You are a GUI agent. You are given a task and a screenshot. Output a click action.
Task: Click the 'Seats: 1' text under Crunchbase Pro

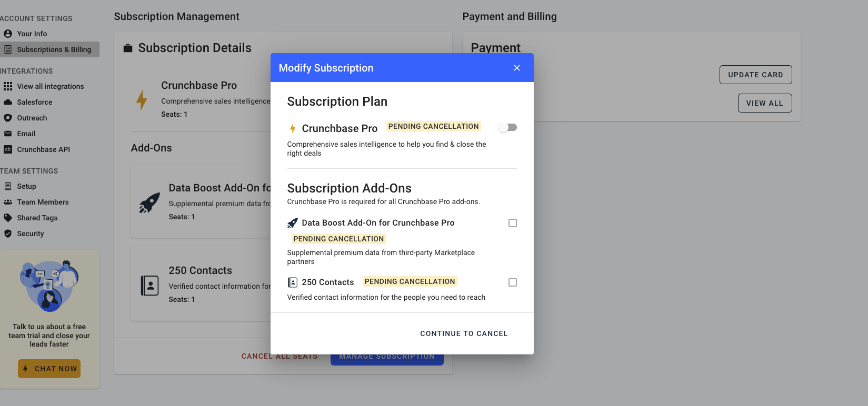coord(174,114)
